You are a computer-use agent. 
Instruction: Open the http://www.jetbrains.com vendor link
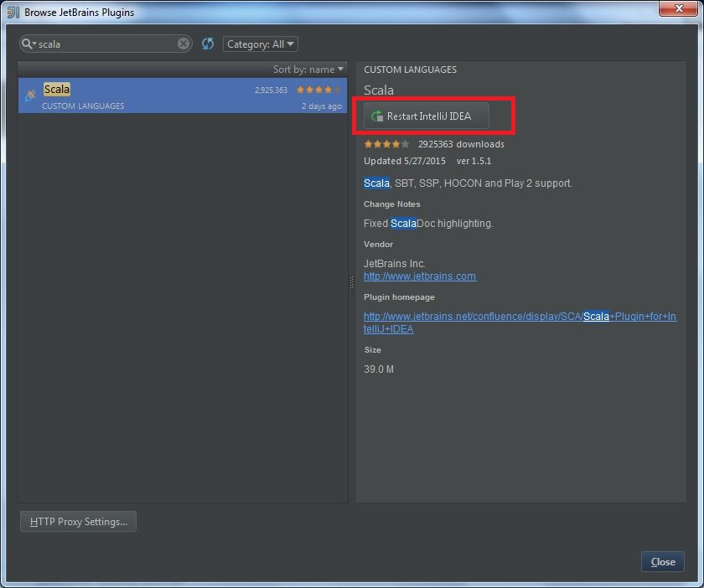pos(419,276)
